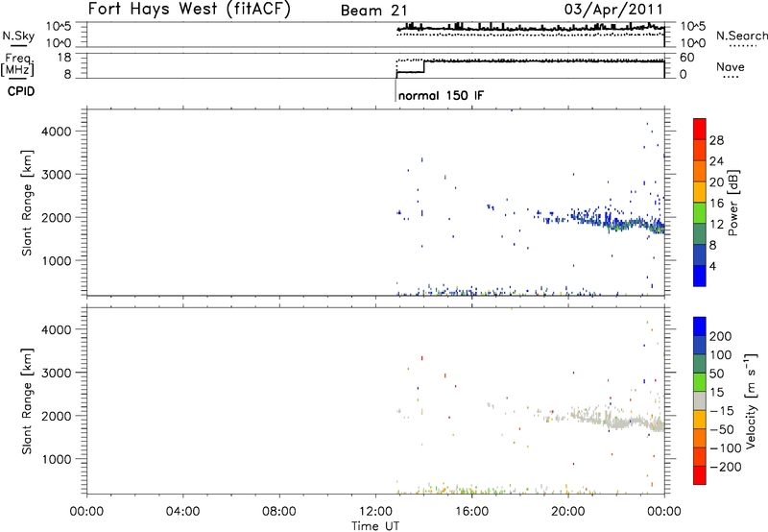The width and height of the screenshot is (768, 532).
Task: Click the "CPID" label
Action: tap(21, 91)
